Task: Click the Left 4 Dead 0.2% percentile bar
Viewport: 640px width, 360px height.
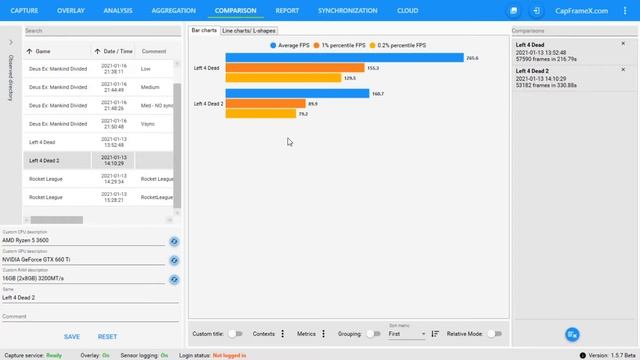Action: (x=283, y=78)
